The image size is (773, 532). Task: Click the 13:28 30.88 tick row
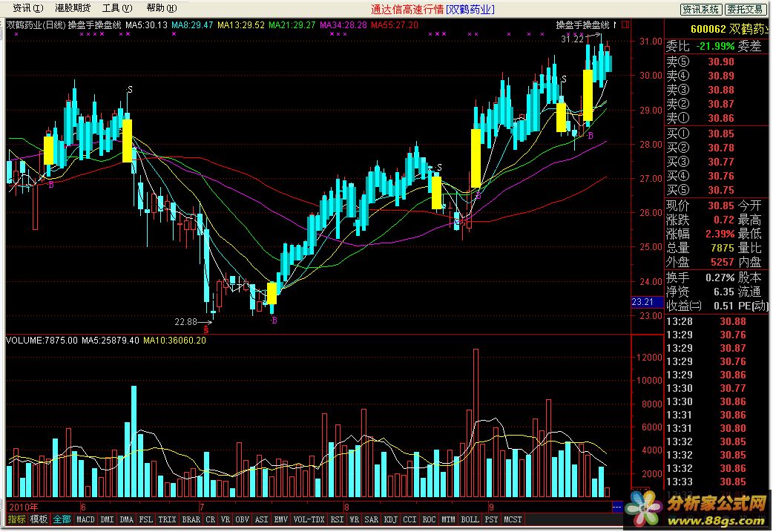click(706, 321)
